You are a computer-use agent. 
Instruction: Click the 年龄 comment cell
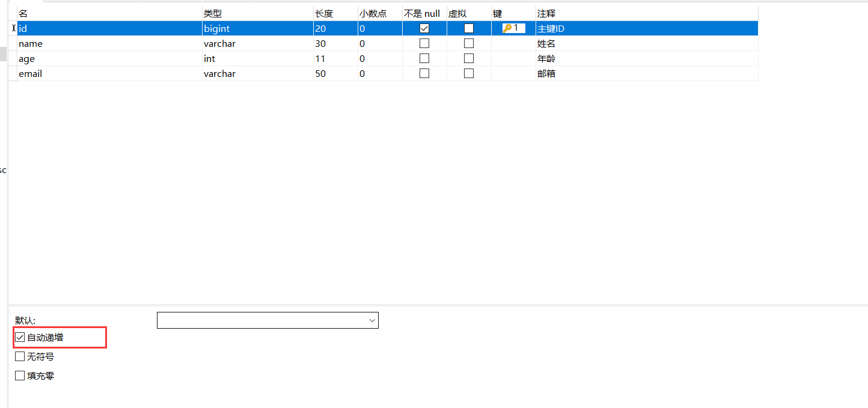tap(647, 58)
